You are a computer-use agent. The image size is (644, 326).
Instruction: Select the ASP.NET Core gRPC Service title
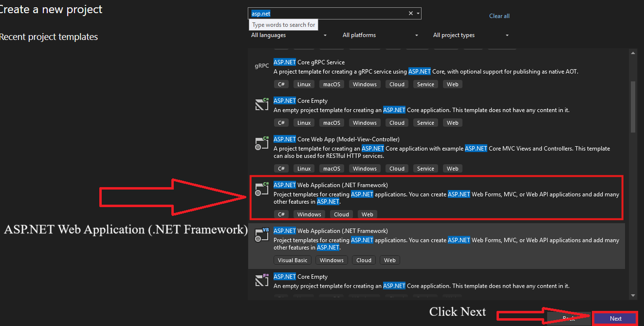(x=309, y=62)
